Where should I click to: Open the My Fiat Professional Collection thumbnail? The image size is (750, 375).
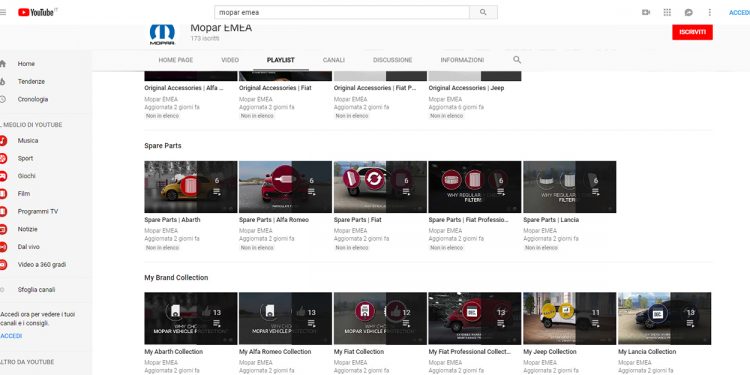pyautogui.click(x=475, y=319)
